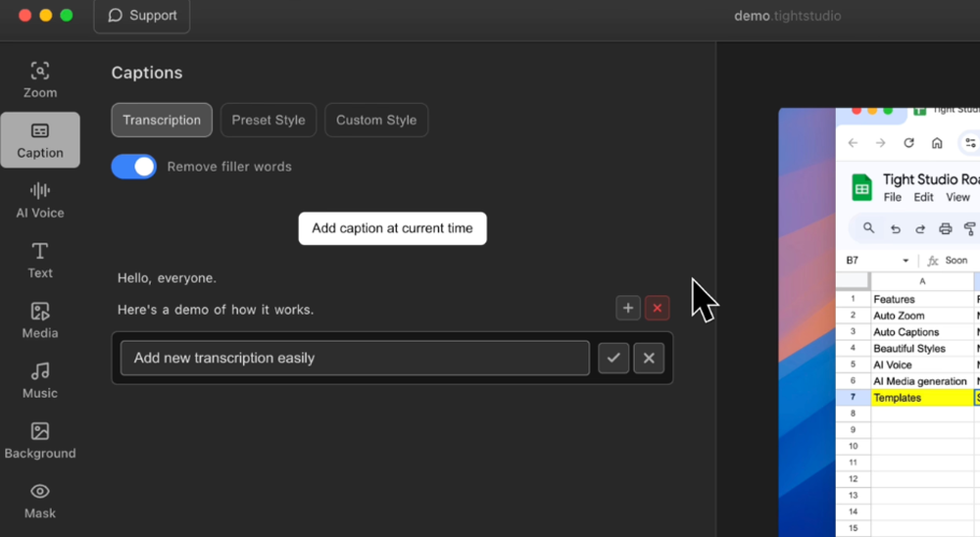
Task: Click the home icon in preview browser
Action: pos(937,143)
